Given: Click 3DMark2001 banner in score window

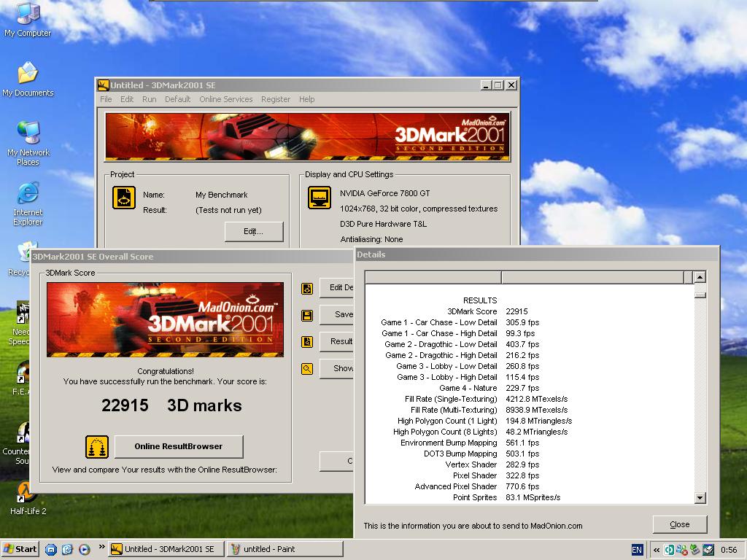Looking at the screenshot, I should (166, 319).
